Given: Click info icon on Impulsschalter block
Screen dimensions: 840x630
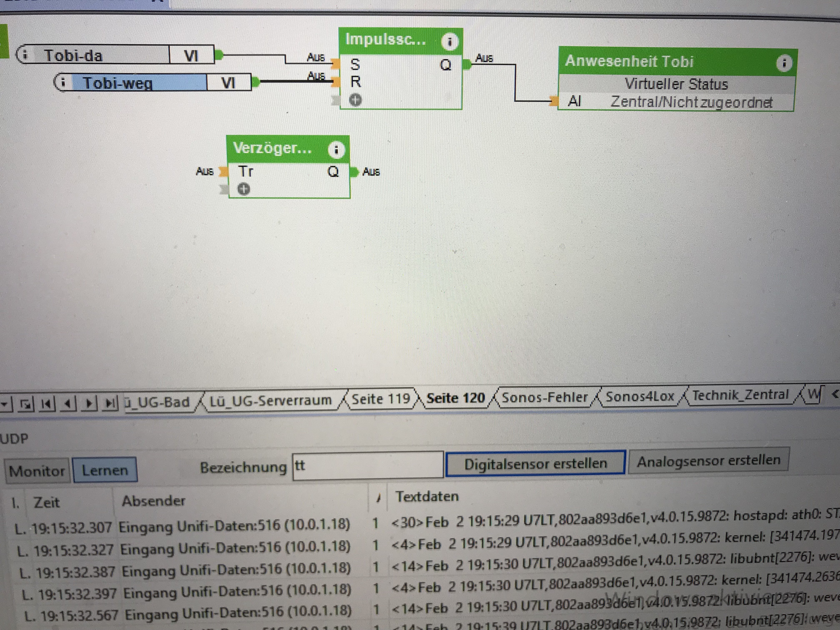Looking at the screenshot, I should (450, 41).
